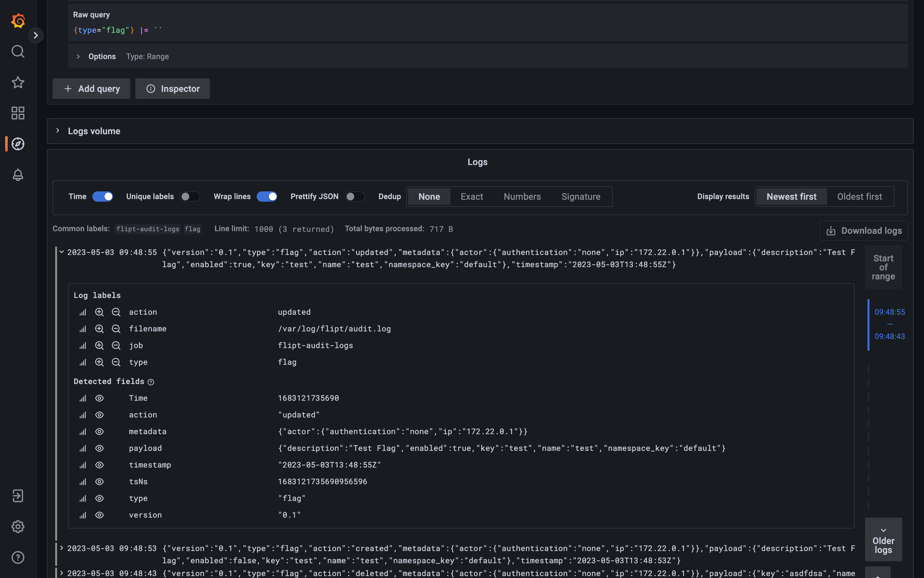This screenshot has height=578, width=924.
Task: Show ad-hoc statistics for action label
Action: point(83,312)
